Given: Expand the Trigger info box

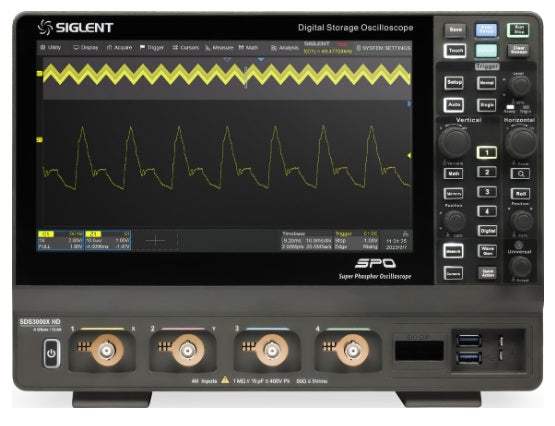Looking at the screenshot, I should point(356,241).
